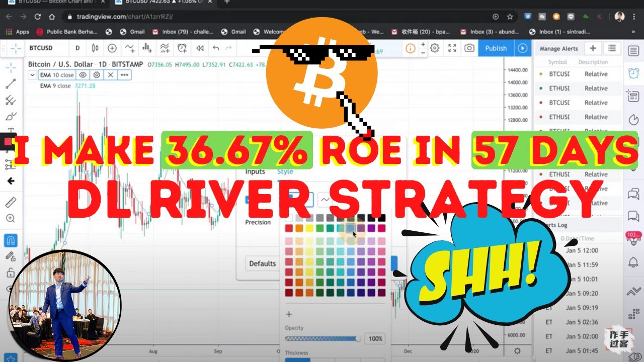Viewport: 644px width, 362px height.
Task: Click the orange info icon in the toolbar
Action: [410, 48]
